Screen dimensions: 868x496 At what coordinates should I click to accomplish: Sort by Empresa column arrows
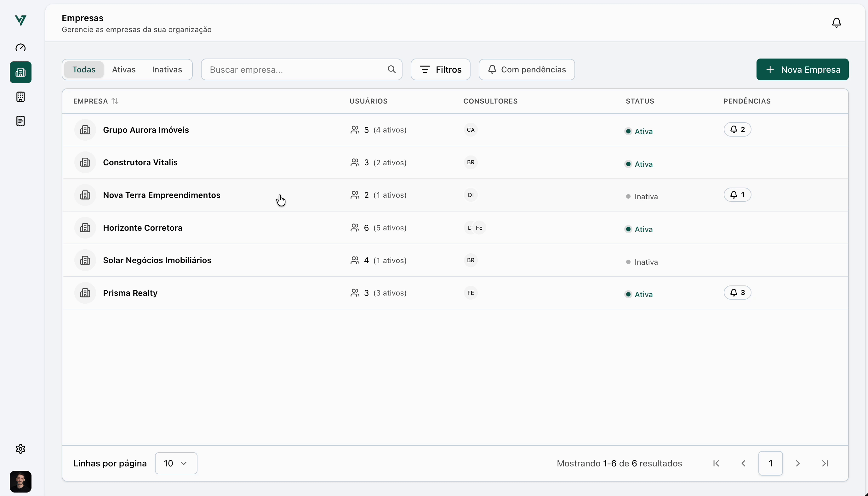(x=115, y=101)
